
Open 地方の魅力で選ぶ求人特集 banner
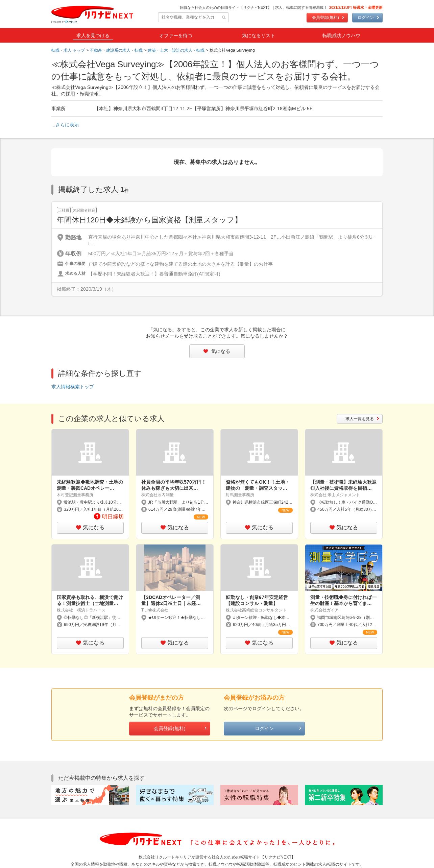[x=90, y=795]
